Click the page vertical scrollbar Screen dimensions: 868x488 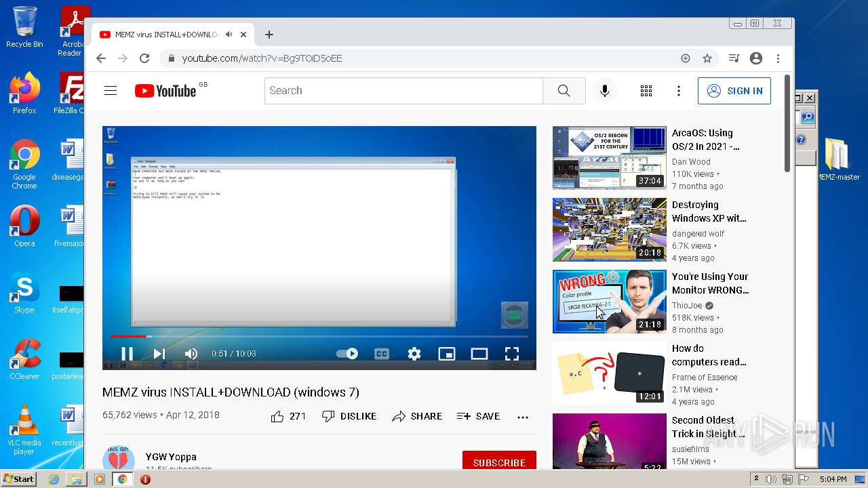point(787,122)
